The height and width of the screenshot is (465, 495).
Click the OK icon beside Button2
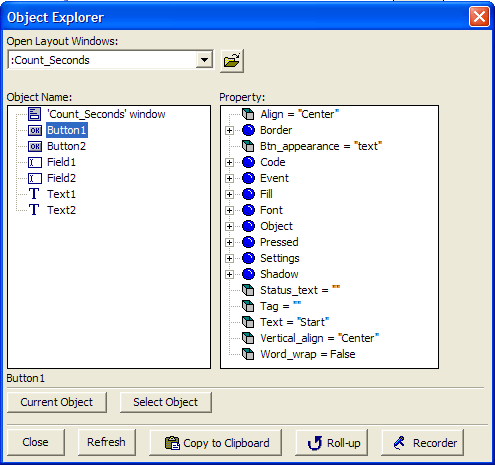tap(35, 146)
